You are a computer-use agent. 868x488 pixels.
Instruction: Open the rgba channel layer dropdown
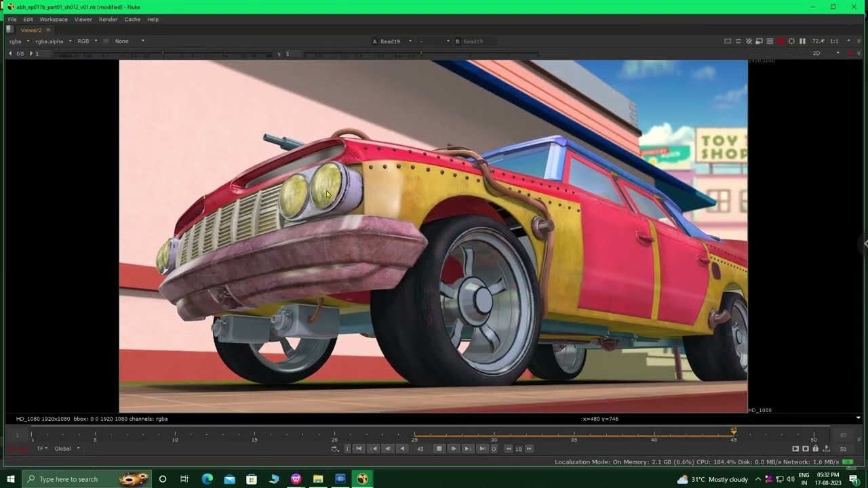19,41
